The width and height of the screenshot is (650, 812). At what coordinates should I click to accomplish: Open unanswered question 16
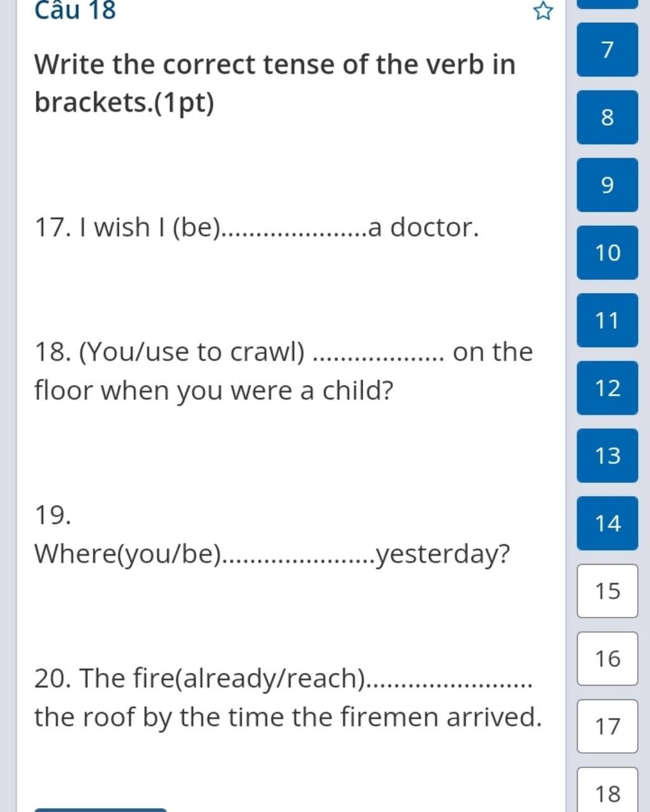[607, 658]
